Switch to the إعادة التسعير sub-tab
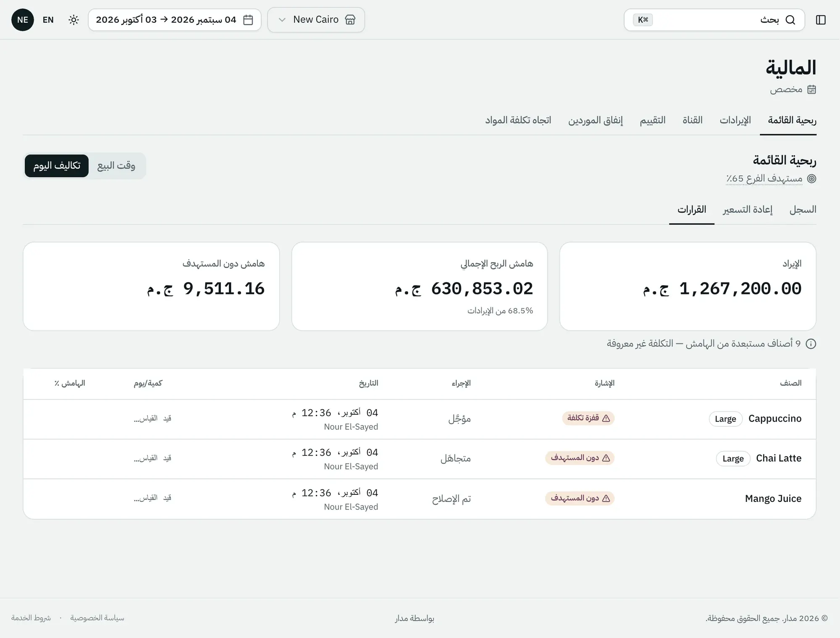 pyautogui.click(x=748, y=210)
